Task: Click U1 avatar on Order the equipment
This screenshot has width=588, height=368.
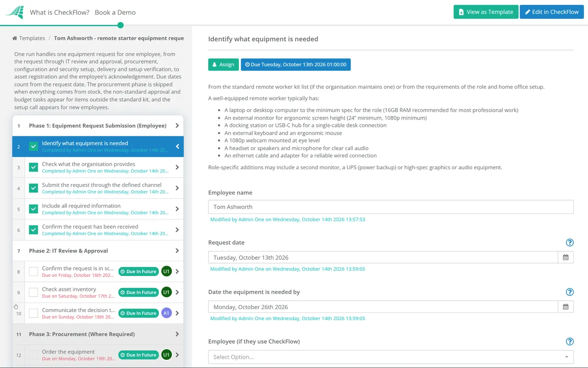Action: [166, 355]
